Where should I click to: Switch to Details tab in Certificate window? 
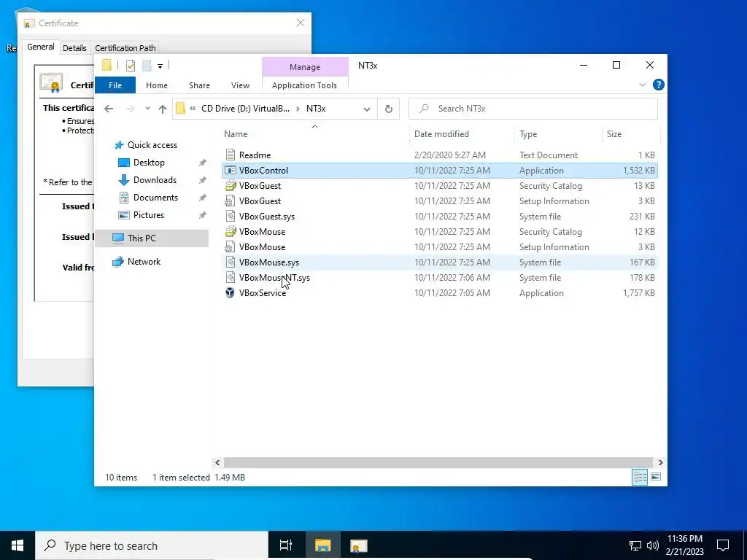(75, 47)
